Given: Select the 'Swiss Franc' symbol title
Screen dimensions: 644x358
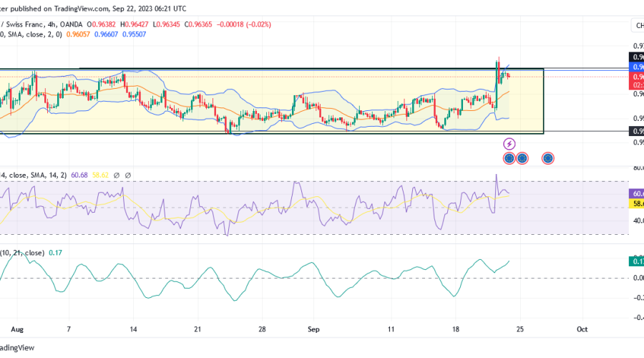Looking at the screenshot, I should [24, 24].
